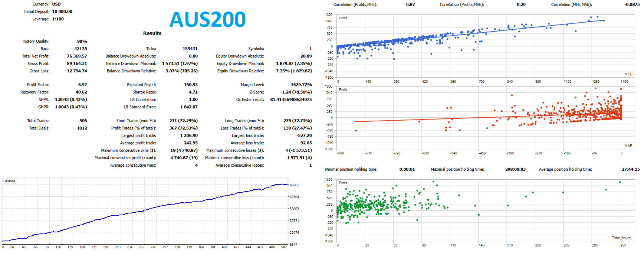The width and height of the screenshot is (644, 255).
Task: Select Largest loss trade value -527.20
Action: click(304, 136)
